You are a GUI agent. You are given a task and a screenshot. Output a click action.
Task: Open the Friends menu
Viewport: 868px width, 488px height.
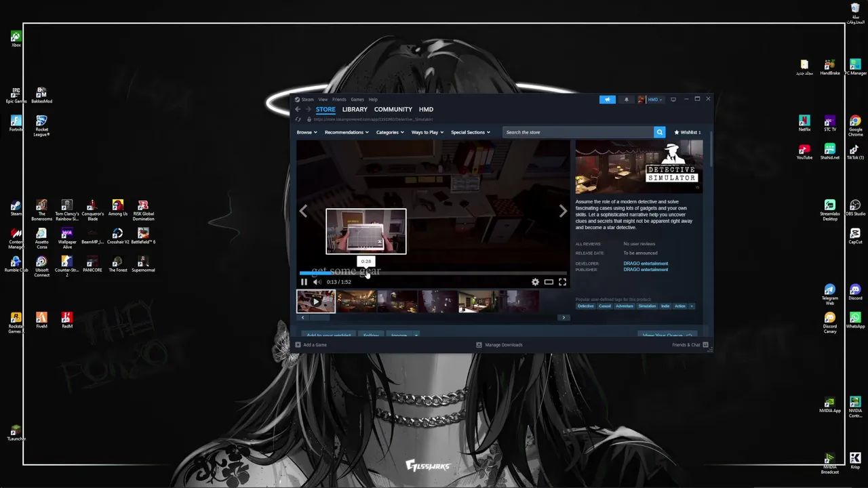coord(339,100)
